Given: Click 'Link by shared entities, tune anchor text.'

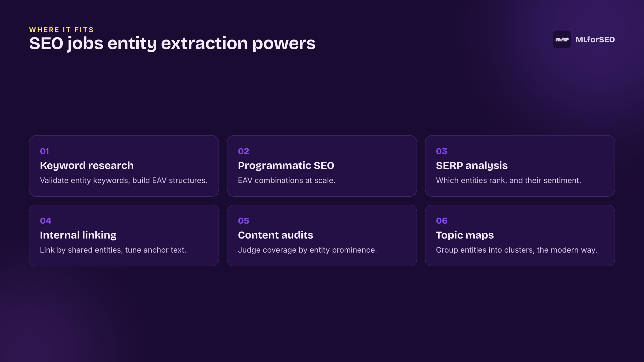Looking at the screenshot, I should pos(113,250).
